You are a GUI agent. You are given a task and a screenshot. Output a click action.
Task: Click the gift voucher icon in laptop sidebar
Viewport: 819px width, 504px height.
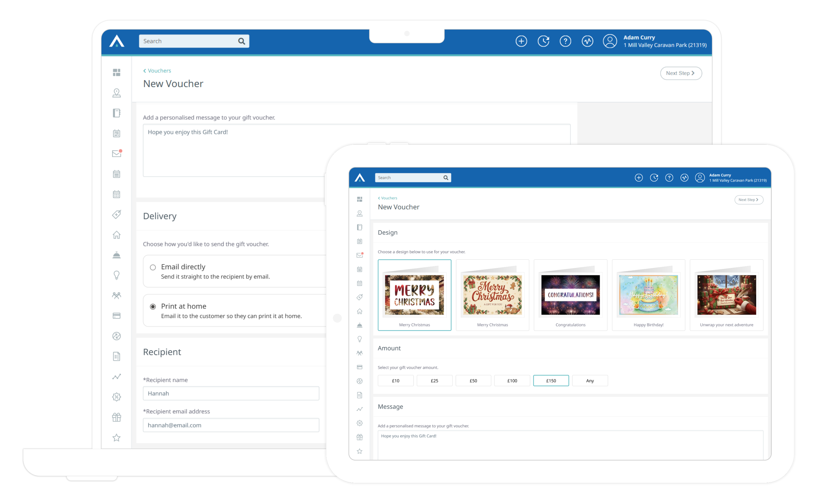(116, 417)
